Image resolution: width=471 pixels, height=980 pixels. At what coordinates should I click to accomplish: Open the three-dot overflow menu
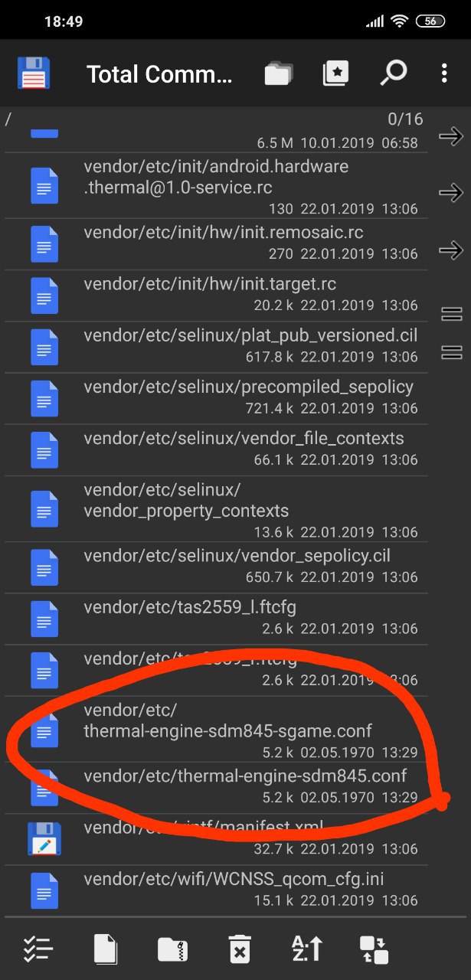point(444,73)
